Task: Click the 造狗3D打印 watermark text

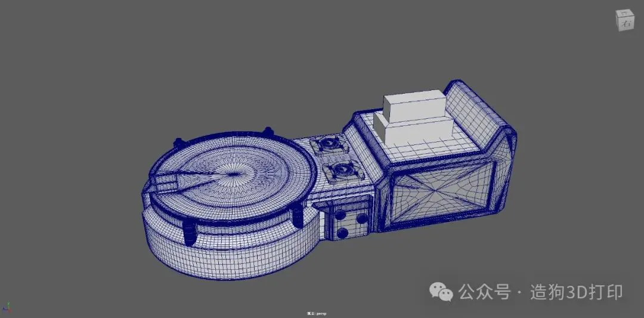Action: pyautogui.click(x=576, y=292)
